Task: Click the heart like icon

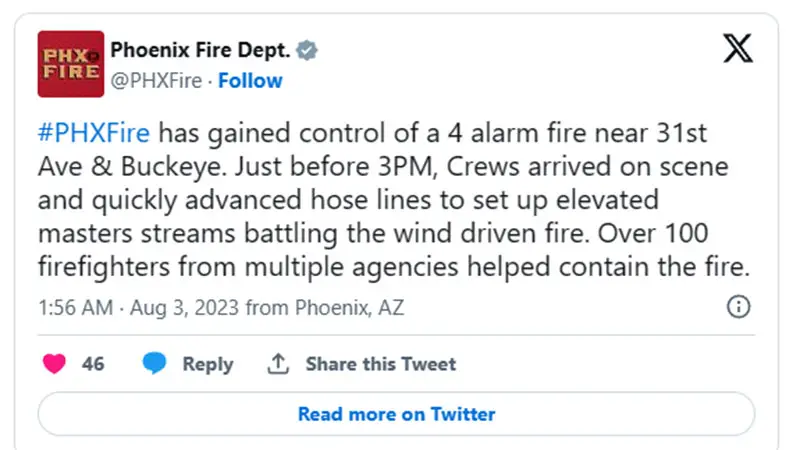Action: tap(55, 364)
